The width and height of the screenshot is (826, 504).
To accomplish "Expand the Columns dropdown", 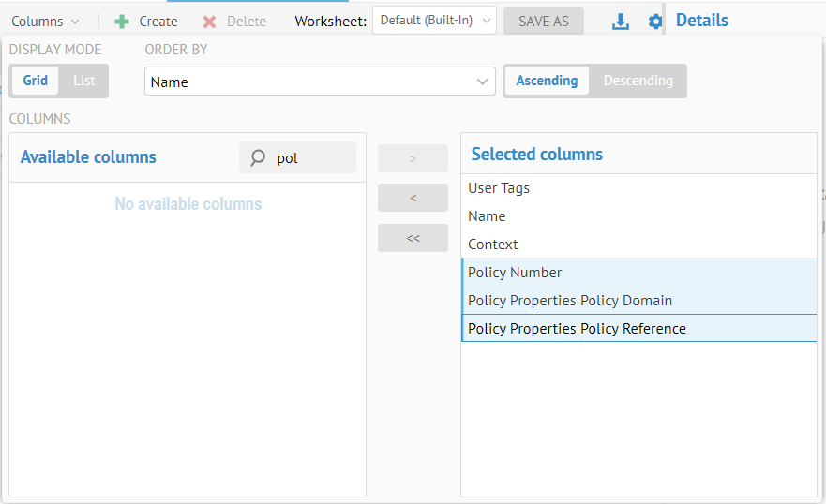I will click(45, 21).
